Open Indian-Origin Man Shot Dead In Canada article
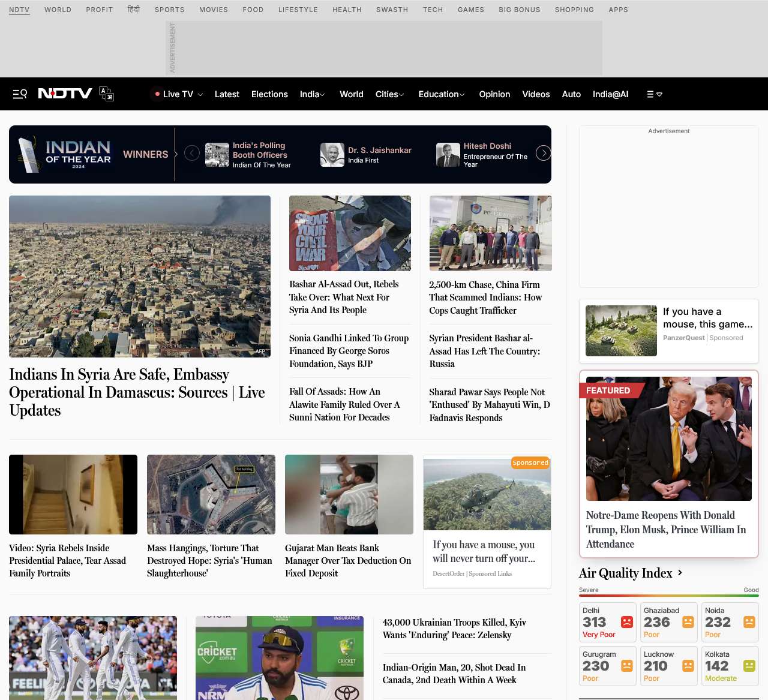 point(454,674)
